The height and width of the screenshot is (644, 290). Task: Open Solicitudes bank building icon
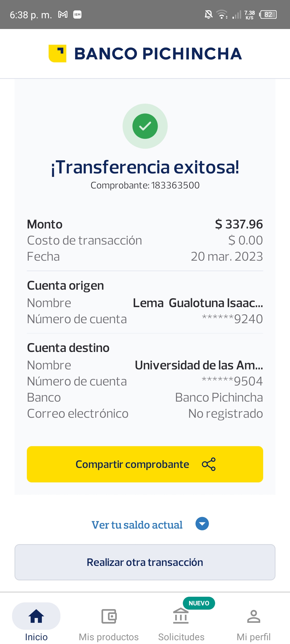pyautogui.click(x=181, y=616)
